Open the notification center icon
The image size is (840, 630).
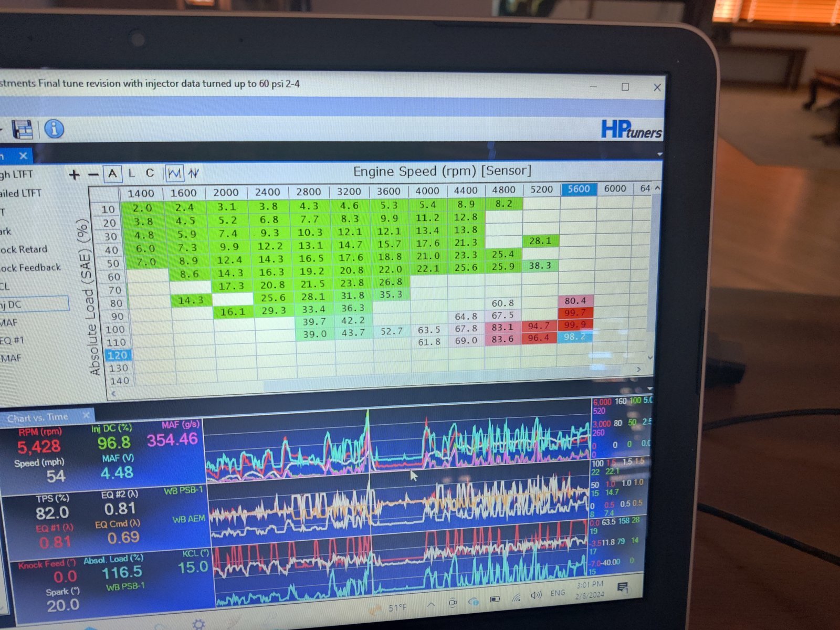623,587
